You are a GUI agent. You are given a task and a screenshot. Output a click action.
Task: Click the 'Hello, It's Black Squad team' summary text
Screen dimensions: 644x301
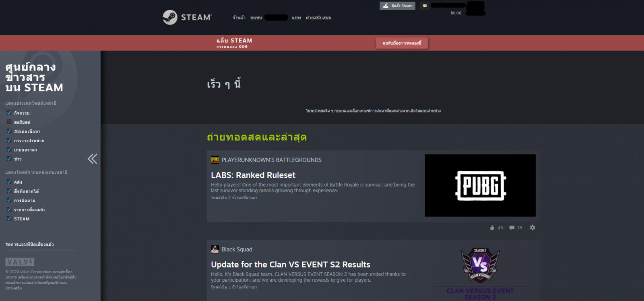308,277
